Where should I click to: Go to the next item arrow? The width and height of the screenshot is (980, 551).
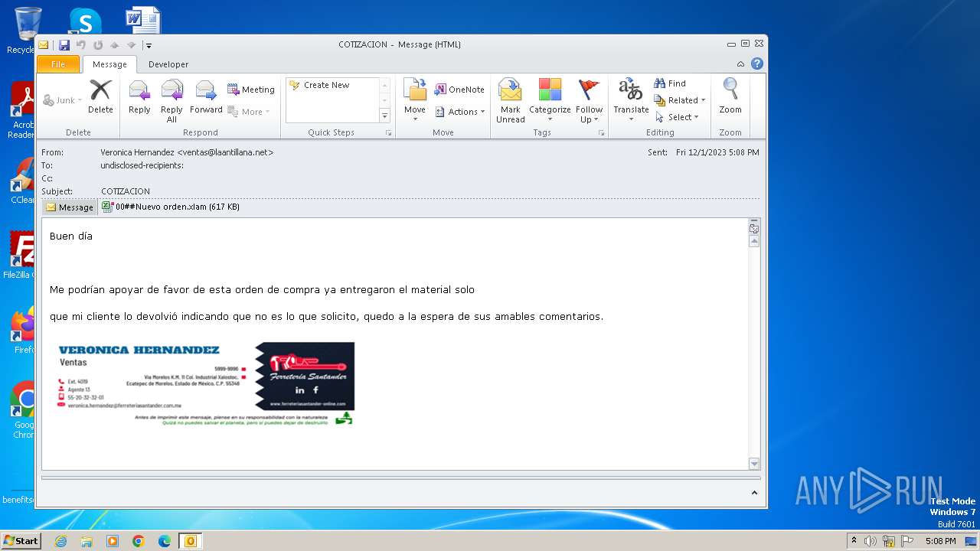pyautogui.click(x=132, y=44)
